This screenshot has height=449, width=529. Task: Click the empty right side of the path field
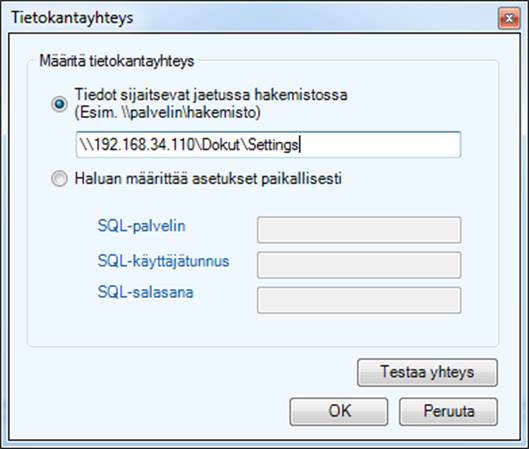point(380,145)
